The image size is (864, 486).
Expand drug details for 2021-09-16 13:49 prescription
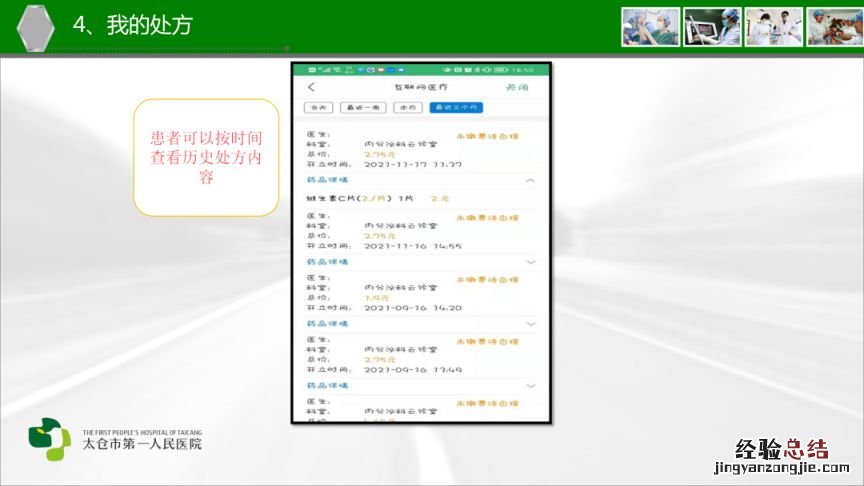tap(530, 386)
